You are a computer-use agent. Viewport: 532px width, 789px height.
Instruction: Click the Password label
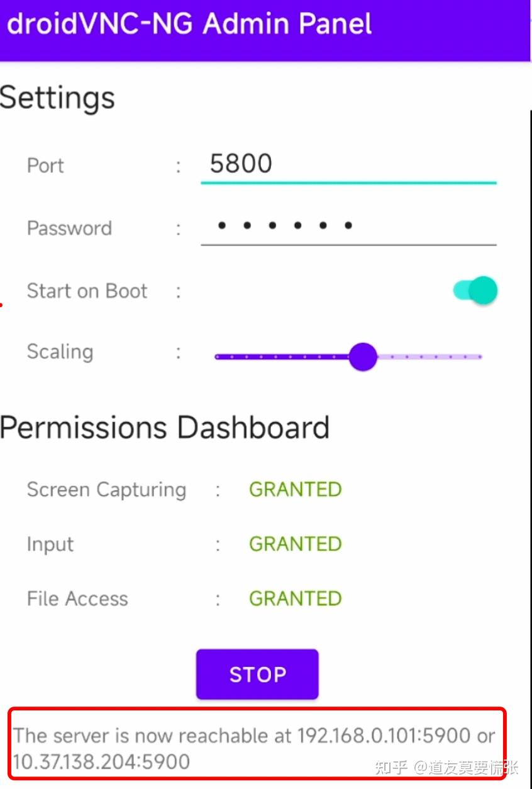tap(69, 228)
